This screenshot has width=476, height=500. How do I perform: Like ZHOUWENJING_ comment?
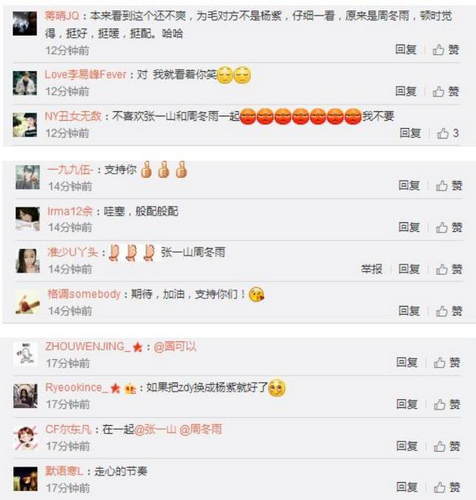tap(447, 362)
